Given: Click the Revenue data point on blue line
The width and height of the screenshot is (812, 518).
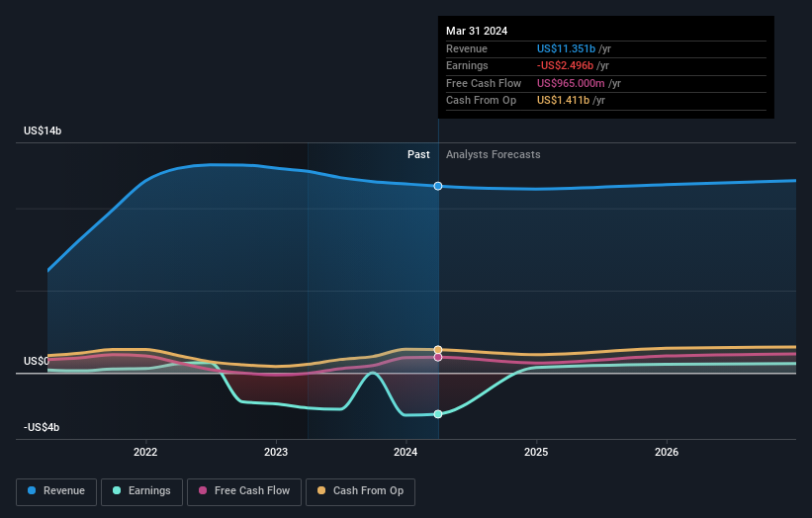Looking at the screenshot, I should pyautogui.click(x=438, y=186).
